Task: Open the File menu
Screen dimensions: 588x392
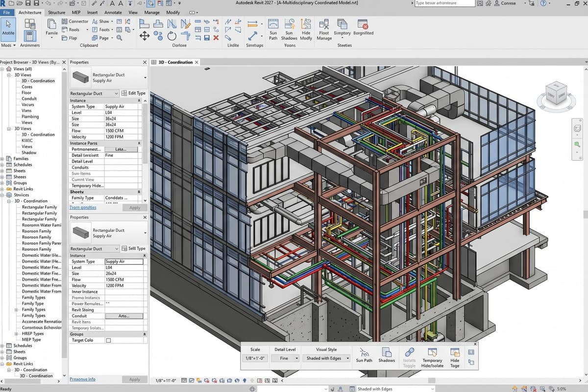Action: tap(7, 12)
